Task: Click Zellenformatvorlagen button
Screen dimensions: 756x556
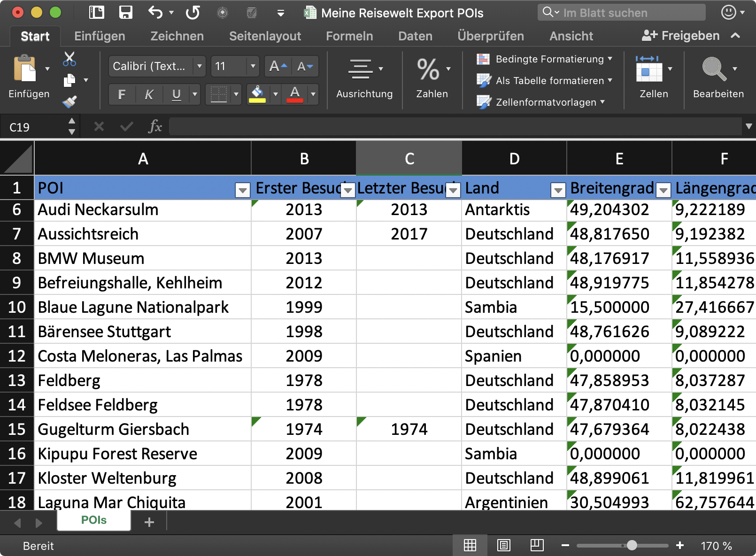Action: [x=541, y=102]
